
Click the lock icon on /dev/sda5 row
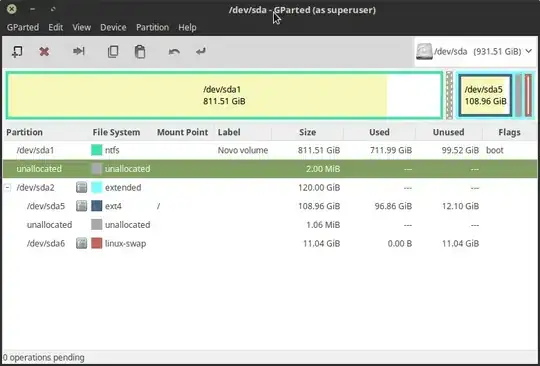tap(81, 206)
